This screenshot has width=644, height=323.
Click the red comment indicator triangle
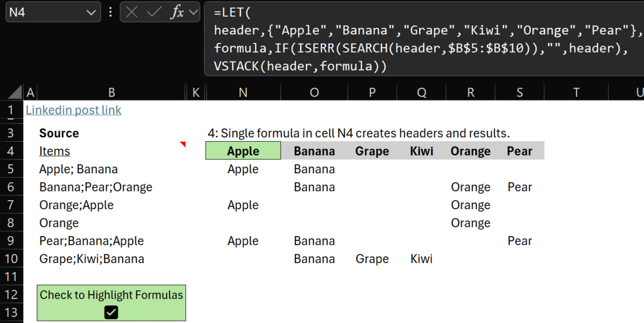[x=183, y=144]
